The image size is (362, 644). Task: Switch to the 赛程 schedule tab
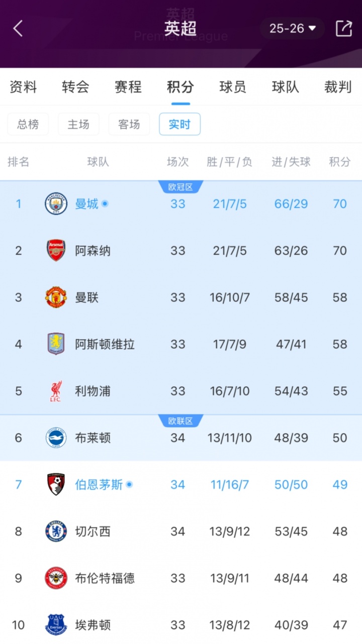(x=128, y=87)
